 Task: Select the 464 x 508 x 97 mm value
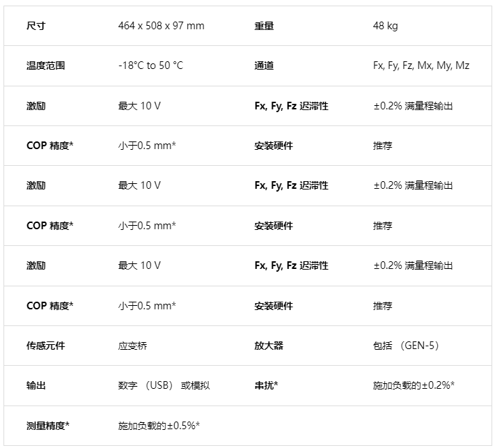pos(162,26)
